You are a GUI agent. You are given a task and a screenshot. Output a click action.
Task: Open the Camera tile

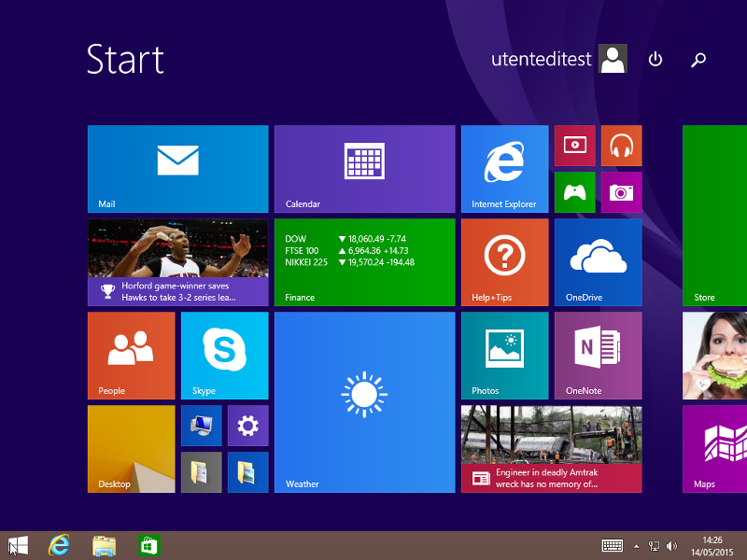click(x=622, y=192)
